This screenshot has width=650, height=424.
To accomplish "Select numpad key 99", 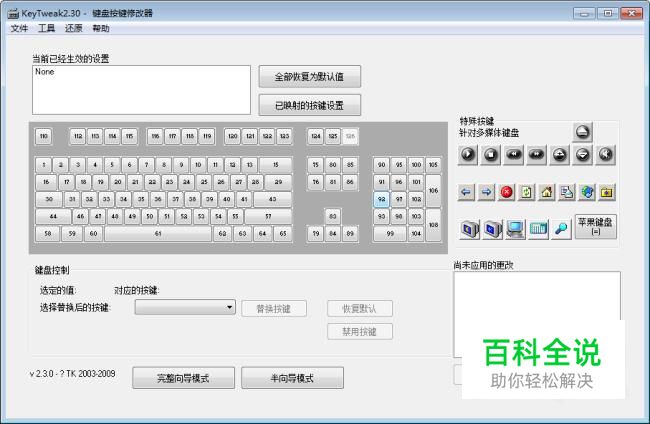I will (x=390, y=233).
